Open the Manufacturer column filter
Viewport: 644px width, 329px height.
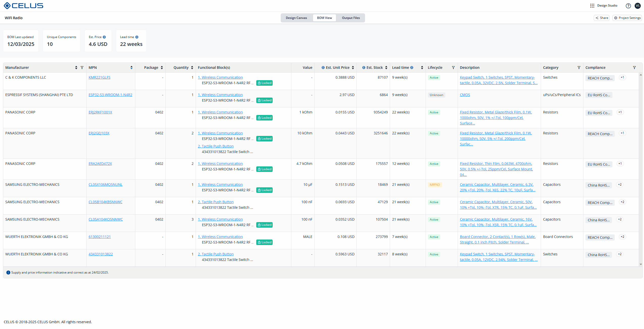click(x=82, y=68)
